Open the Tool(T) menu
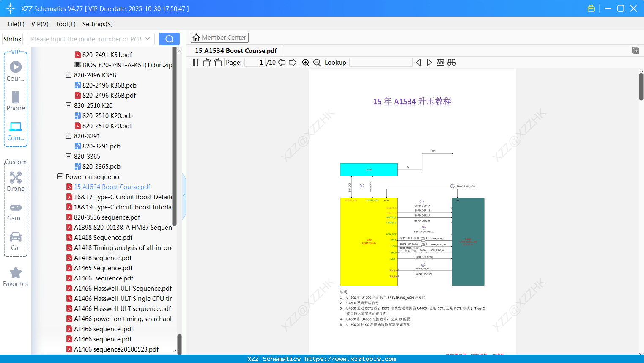 (x=66, y=24)
